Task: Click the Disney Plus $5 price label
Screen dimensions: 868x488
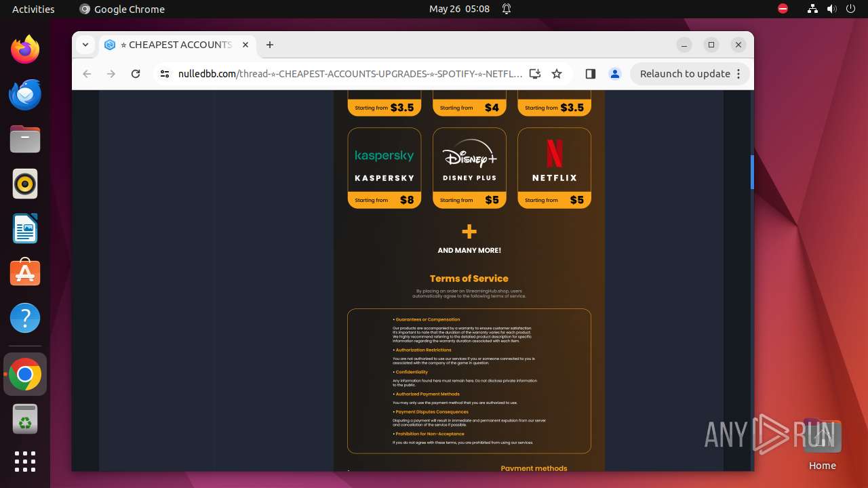Action: tap(492, 200)
